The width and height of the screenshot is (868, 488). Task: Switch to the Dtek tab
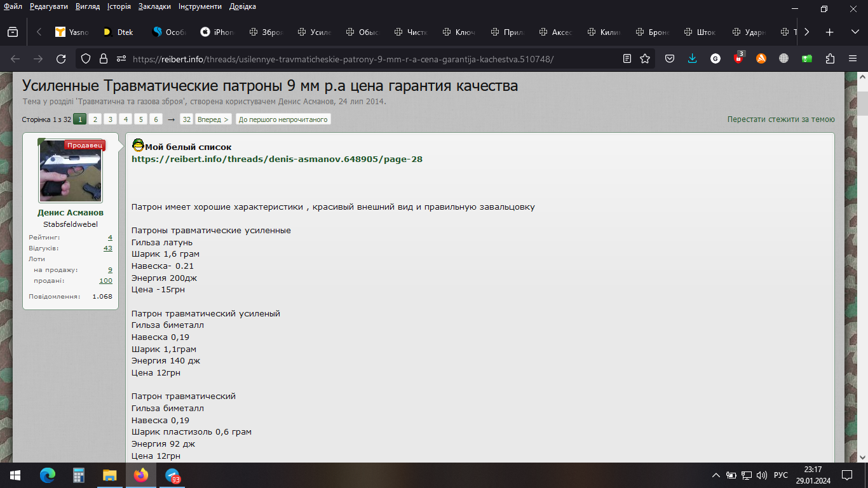[x=118, y=32]
